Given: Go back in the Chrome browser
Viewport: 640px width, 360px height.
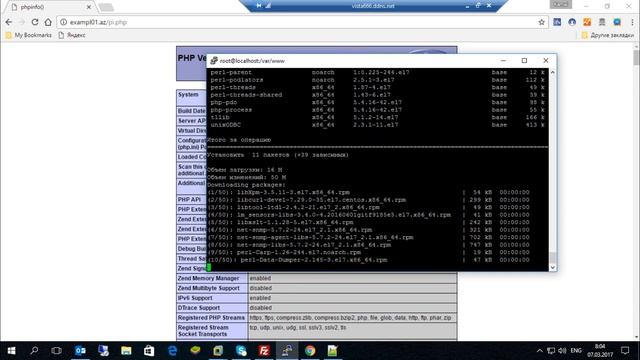Looking at the screenshot, I should tap(9, 22).
